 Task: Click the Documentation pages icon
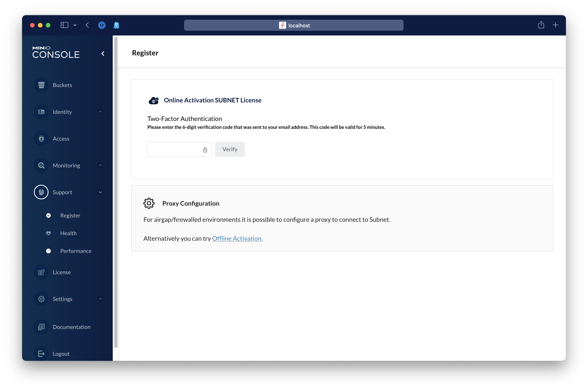(41, 327)
